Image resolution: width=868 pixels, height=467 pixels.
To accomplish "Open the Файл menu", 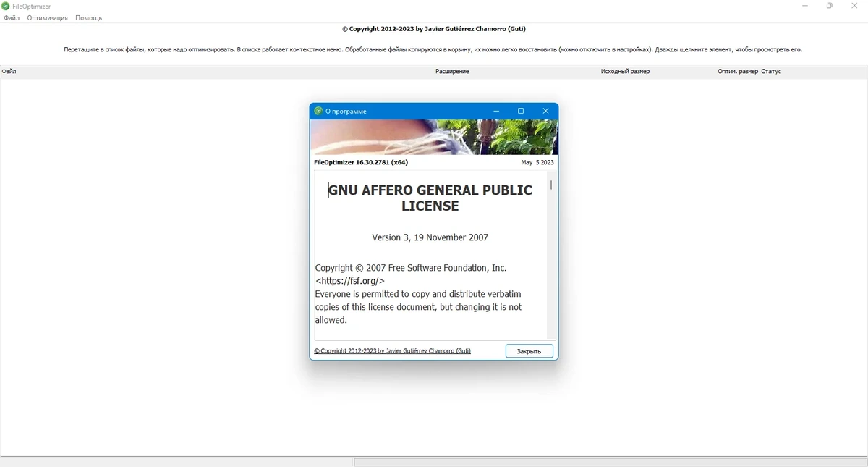I will (x=11, y=17).
